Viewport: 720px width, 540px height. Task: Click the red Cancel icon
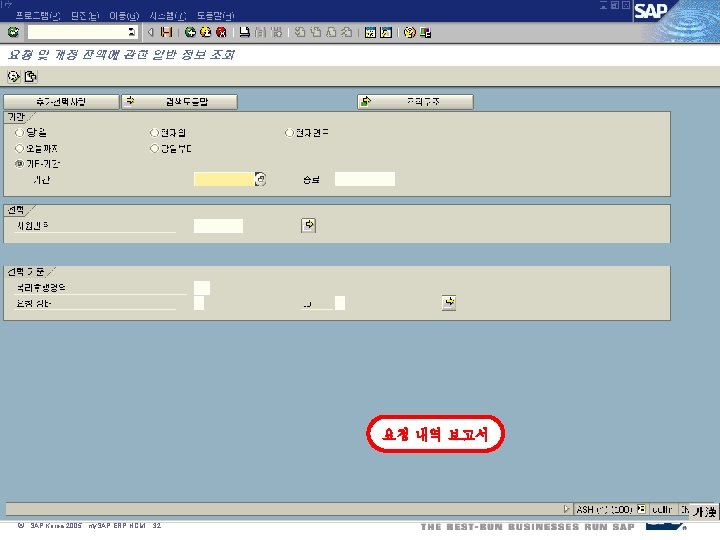coord(221,32)
